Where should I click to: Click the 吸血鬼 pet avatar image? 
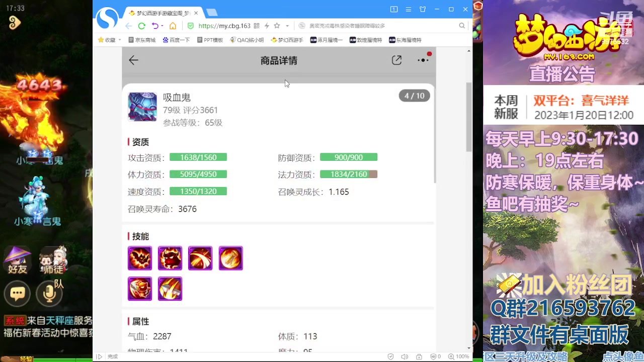[x=142, y=107]
